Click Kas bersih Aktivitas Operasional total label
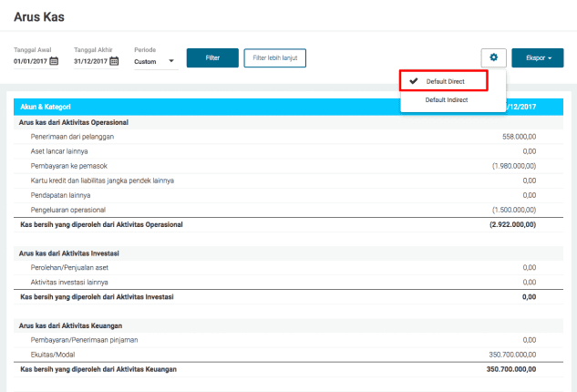 click(x=101, y=224)
